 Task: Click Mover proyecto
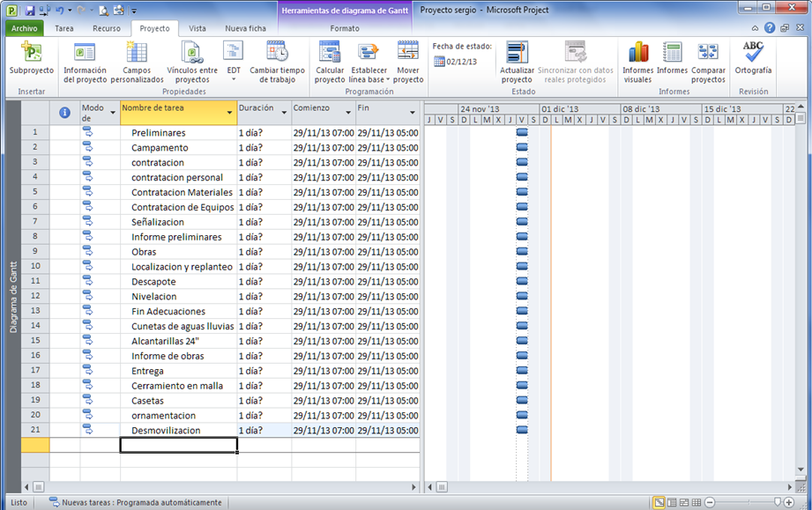click(408, 63)
